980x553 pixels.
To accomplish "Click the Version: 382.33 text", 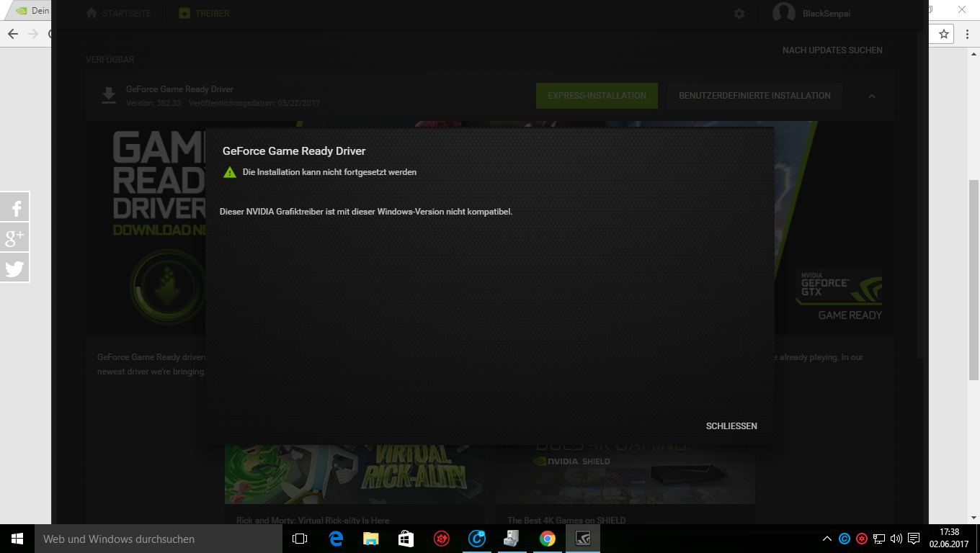I will [153, 103].
